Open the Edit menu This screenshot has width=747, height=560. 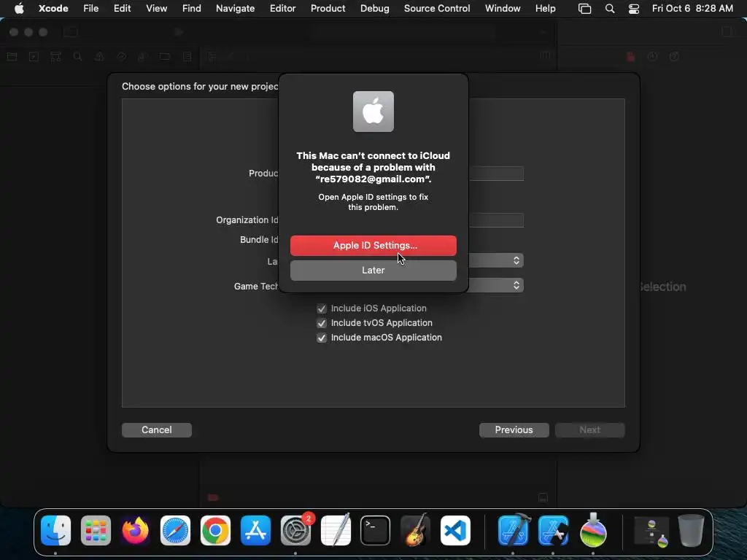pyautogui.click(x=122, y=8)
